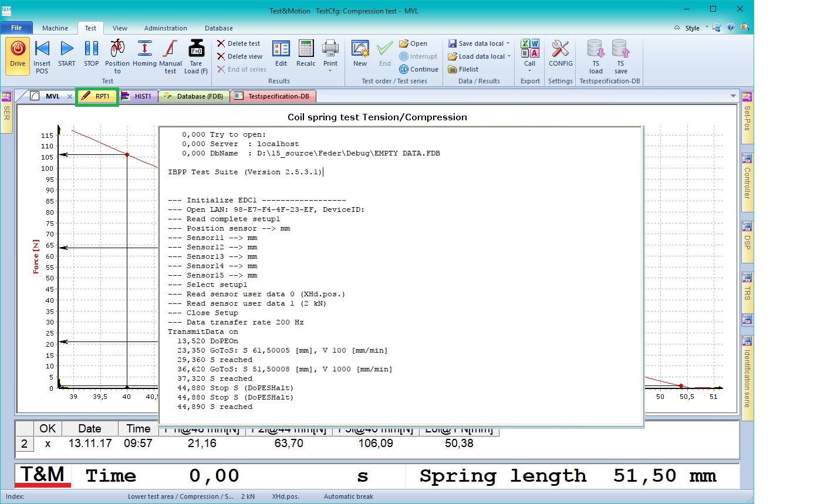Open the Set-Pos side panel
The image size is (814, 504).
point(747,117)
